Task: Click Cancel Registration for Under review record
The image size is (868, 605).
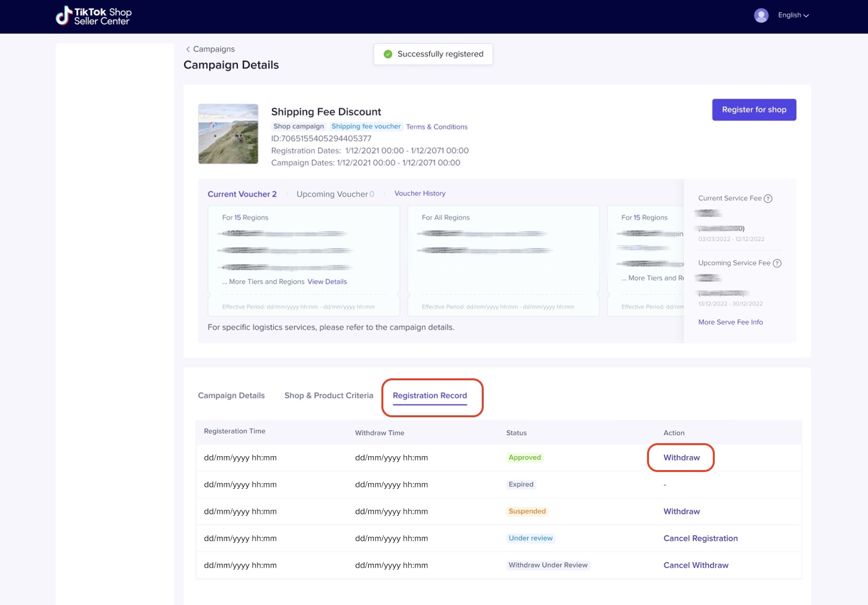Action: 700,539
